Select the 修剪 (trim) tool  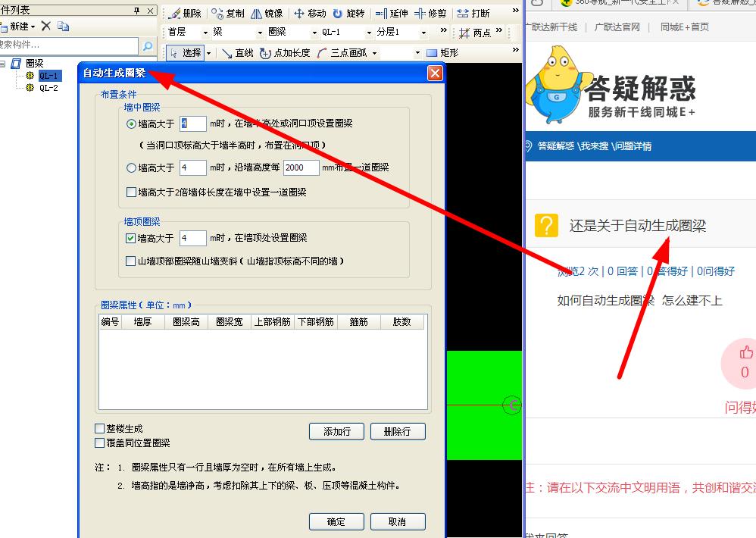[x=430, y=14]
